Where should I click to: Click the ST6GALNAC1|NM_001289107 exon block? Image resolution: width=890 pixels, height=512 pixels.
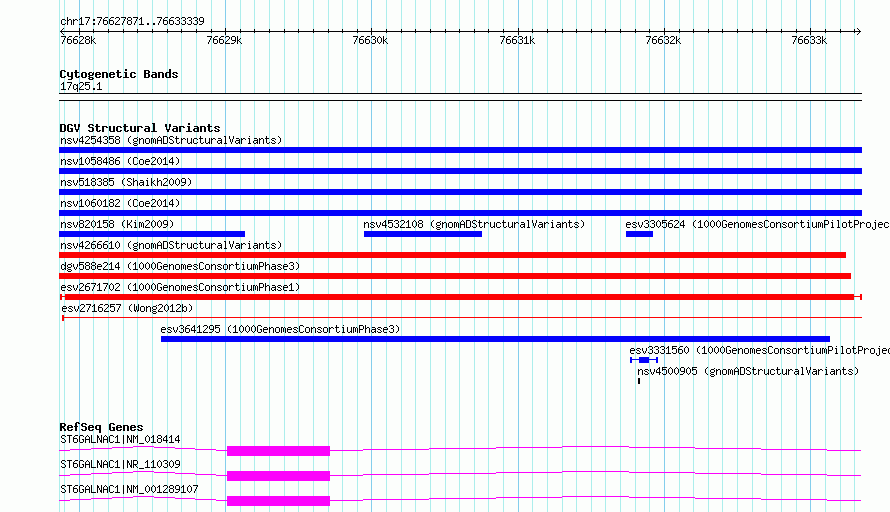278,501
